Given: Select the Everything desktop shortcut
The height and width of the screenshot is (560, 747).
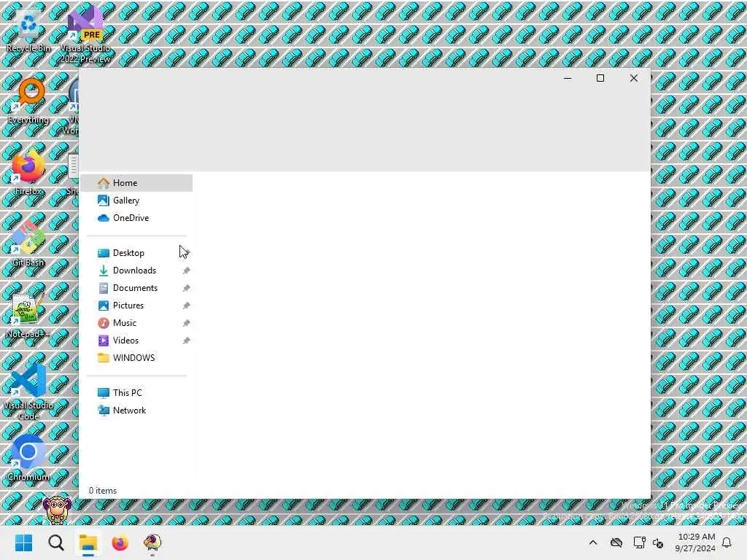Looking at the screenshot, I should [x=28, y=101].
